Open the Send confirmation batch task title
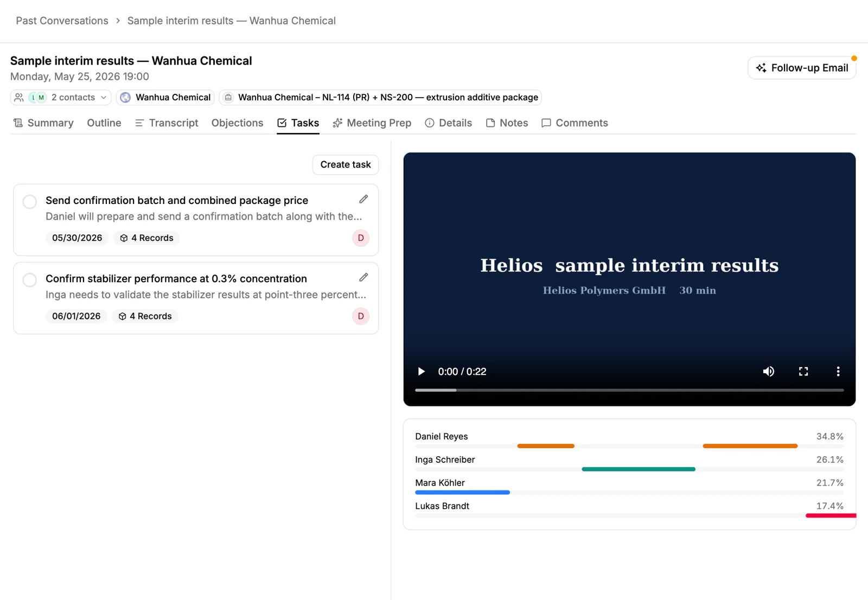Viewport: 868px width, 600px height. coord(177,200)
